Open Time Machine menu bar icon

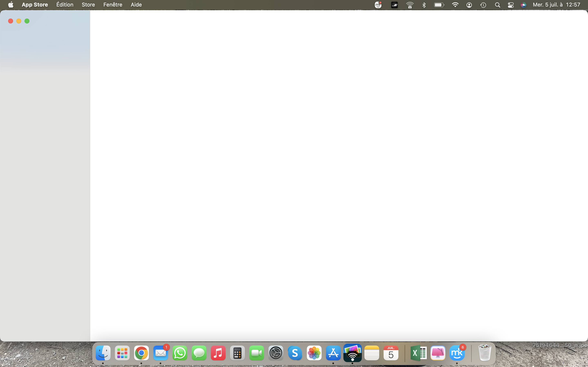pos(483,5)
